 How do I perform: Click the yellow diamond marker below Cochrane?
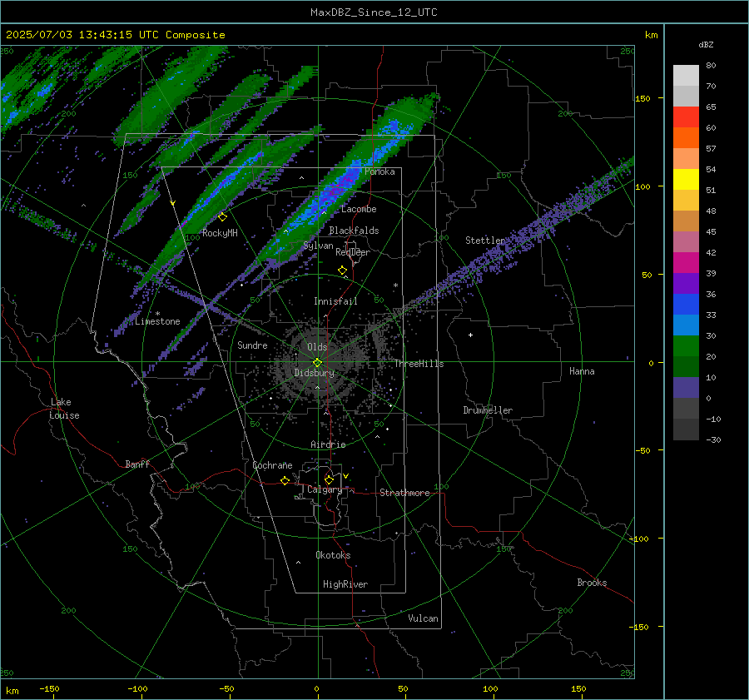pyautogui.click(x=285, y=480)
